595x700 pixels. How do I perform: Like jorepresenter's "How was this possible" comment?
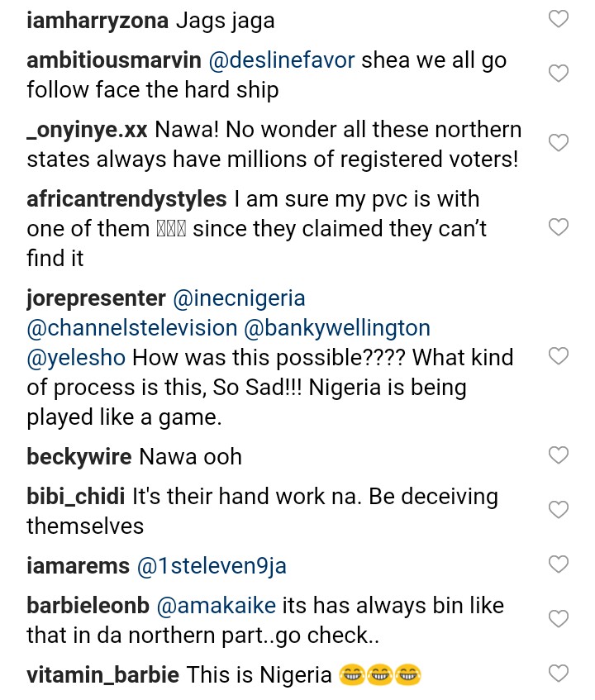[559, 356]
